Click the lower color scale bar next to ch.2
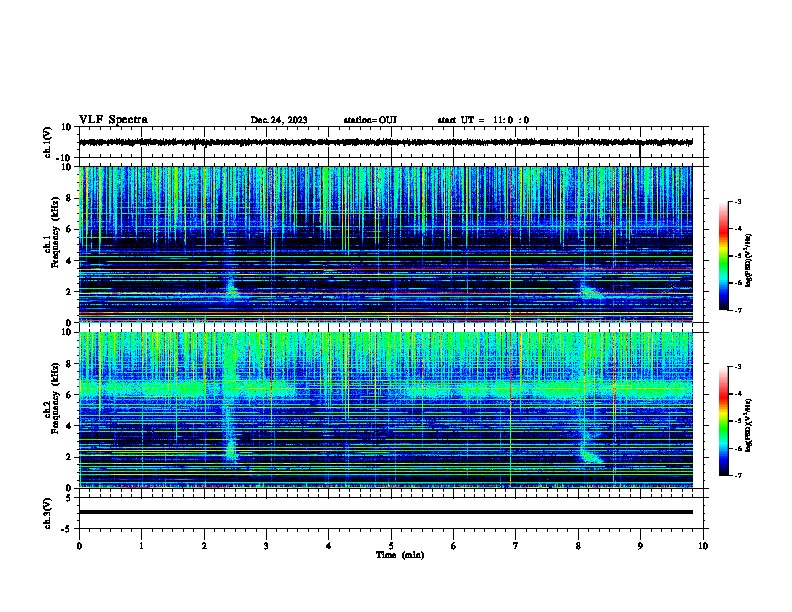 point(723,421)
